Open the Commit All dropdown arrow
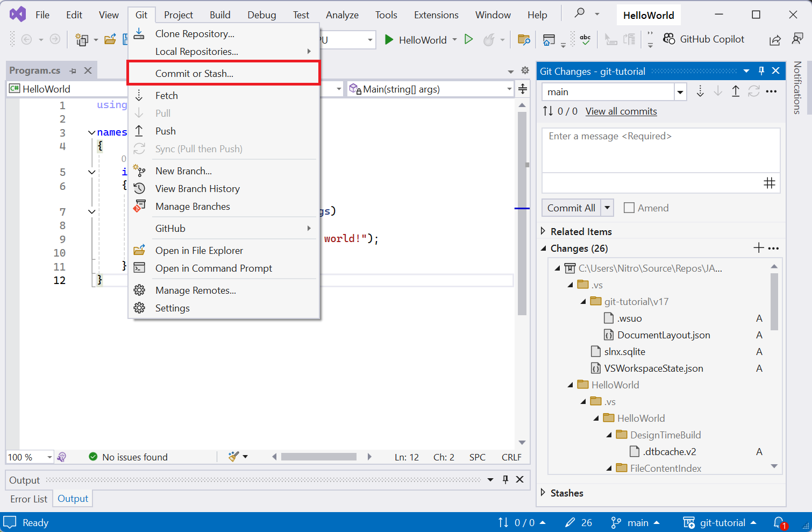The height and width of the screenshot is (532, 812). (x=608, y=208)
